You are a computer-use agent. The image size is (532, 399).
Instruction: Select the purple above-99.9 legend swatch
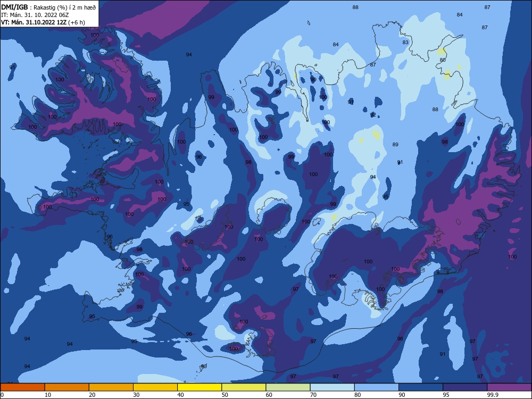[509, 387]
